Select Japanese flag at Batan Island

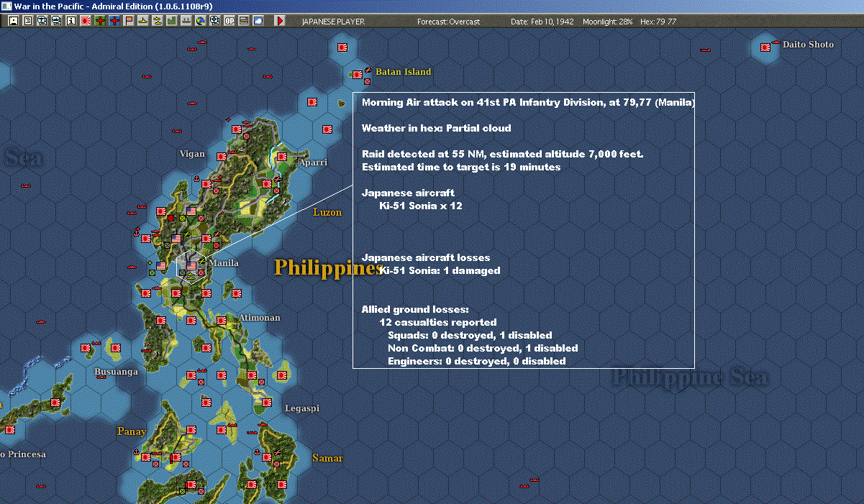click(357, 74)
